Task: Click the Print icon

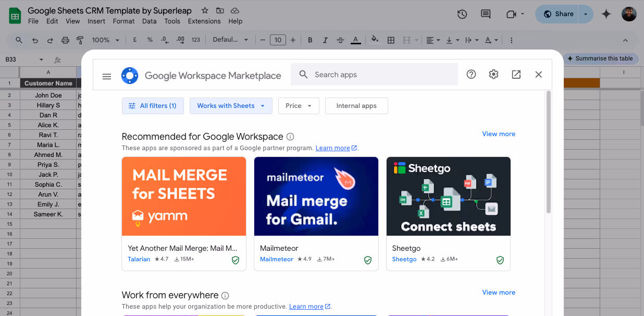Action: point(65,40)
